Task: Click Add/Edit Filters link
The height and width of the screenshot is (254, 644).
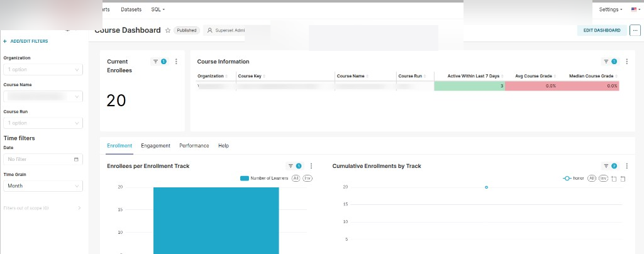Action: pyautogui.click(x=29, y=41)
